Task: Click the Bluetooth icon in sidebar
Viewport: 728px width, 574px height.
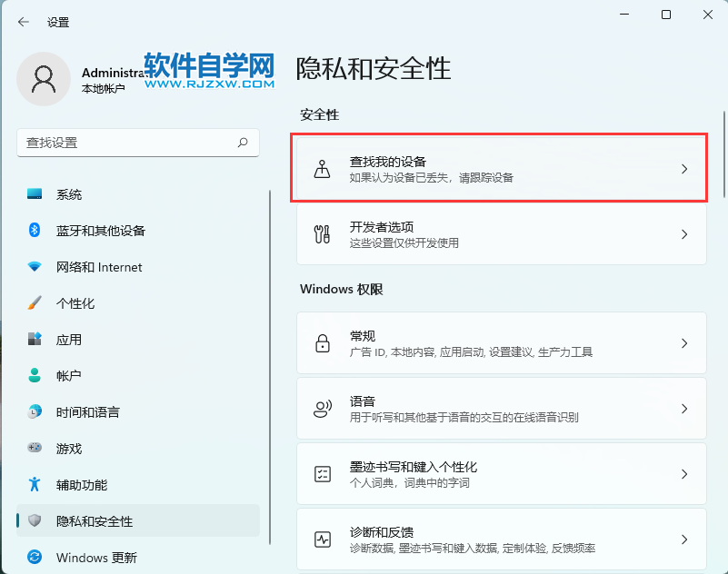Action: tap(35, 231)
